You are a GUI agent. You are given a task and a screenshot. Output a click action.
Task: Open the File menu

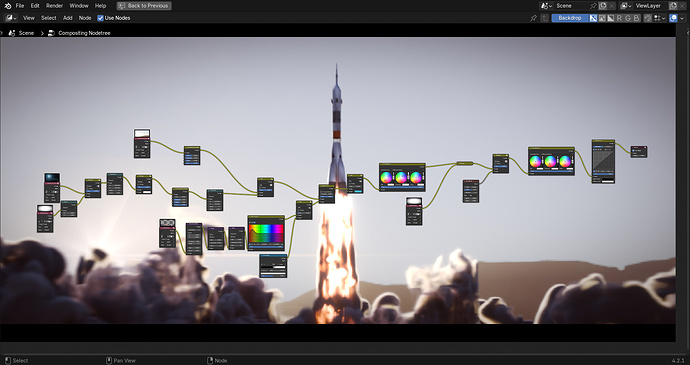point(20,6)
